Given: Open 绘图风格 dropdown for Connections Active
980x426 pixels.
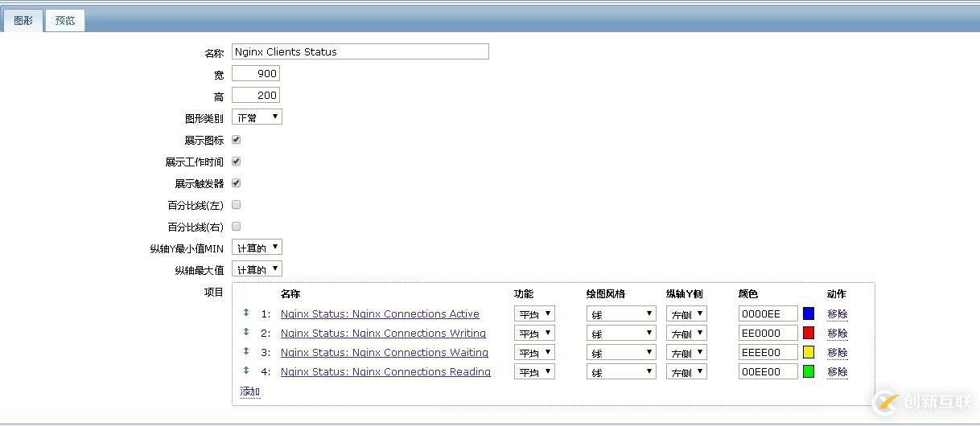Looking at the screenshot, I should pos(621,313).
